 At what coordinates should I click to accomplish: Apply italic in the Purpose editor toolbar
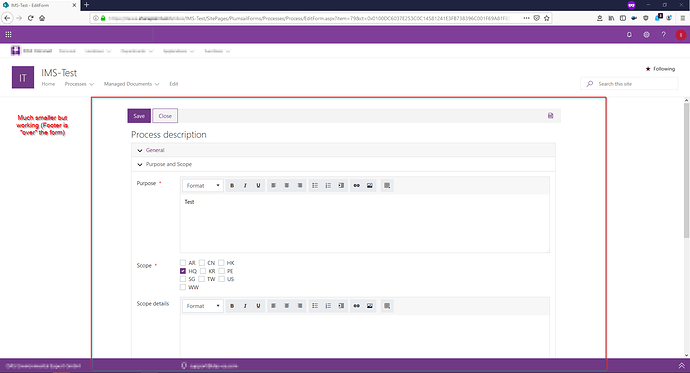pyautogui.click(x=245, y=186)
